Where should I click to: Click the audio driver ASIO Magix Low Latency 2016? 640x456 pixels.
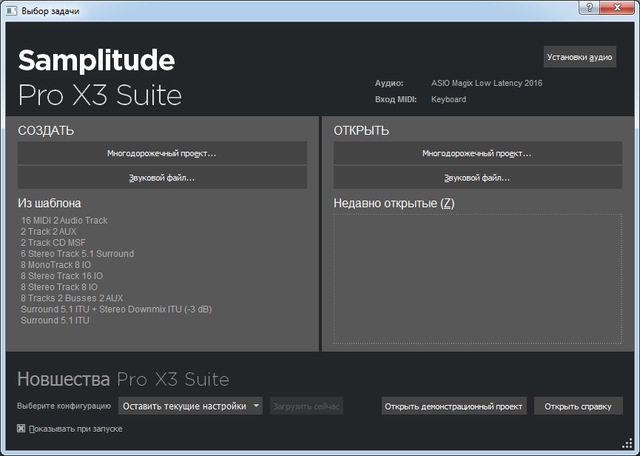pyautogui.click(x=487, y=83)
